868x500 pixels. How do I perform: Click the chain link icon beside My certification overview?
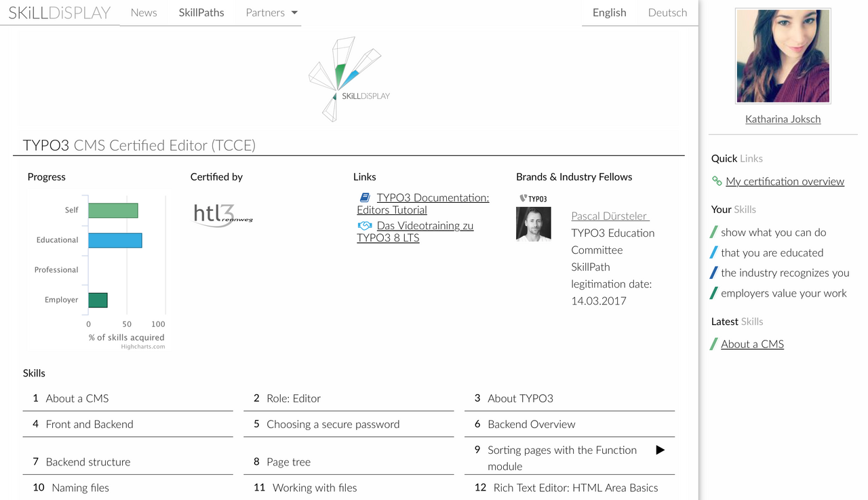click(717, 181)
